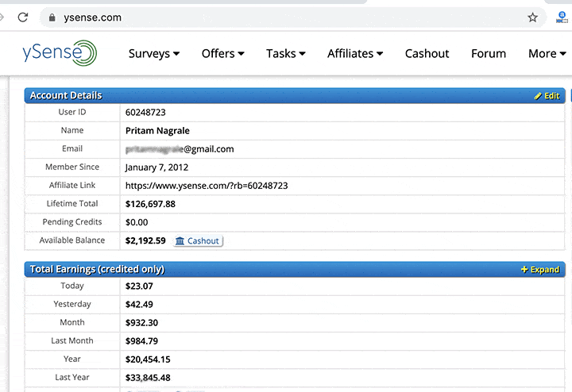The image size is (572, 392).
Task: Click the bank icon on the Cashout button
Action: (180, 240)
